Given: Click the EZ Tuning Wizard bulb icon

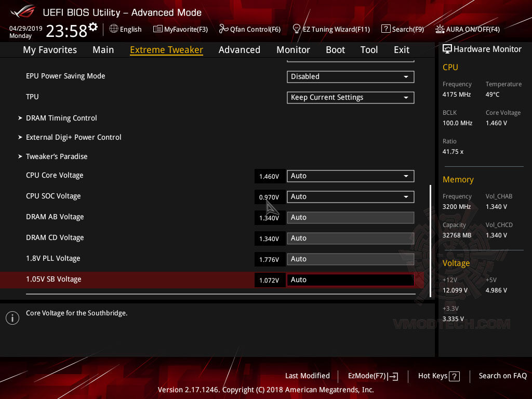Looking at the screenshot, I should [296, 29].
